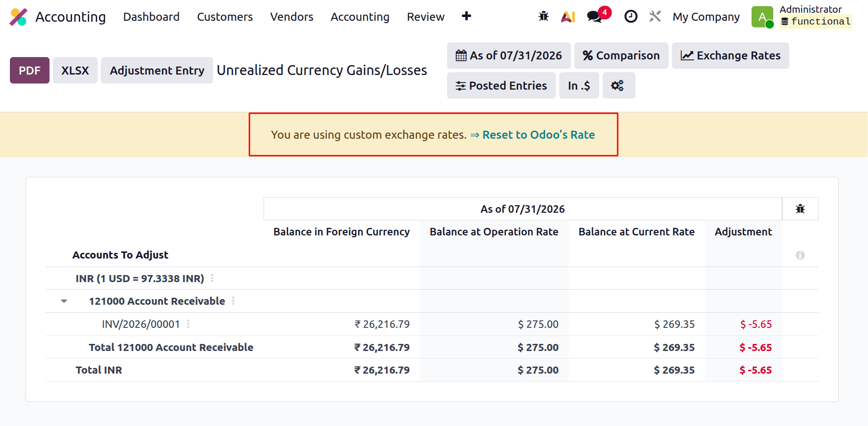Click the Balance in Foreign Currency header
The width and height of the screenshot is (868, 426).
coord(341,232)
